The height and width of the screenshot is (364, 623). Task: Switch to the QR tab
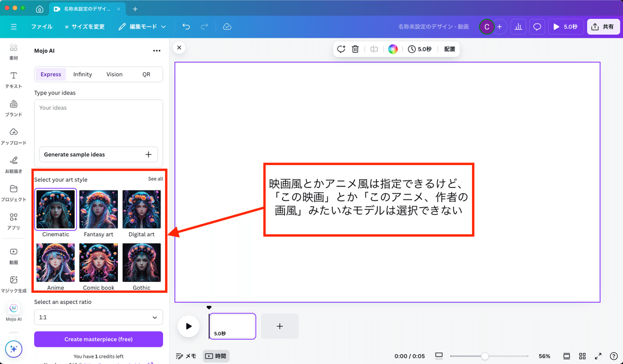point(146,74)
